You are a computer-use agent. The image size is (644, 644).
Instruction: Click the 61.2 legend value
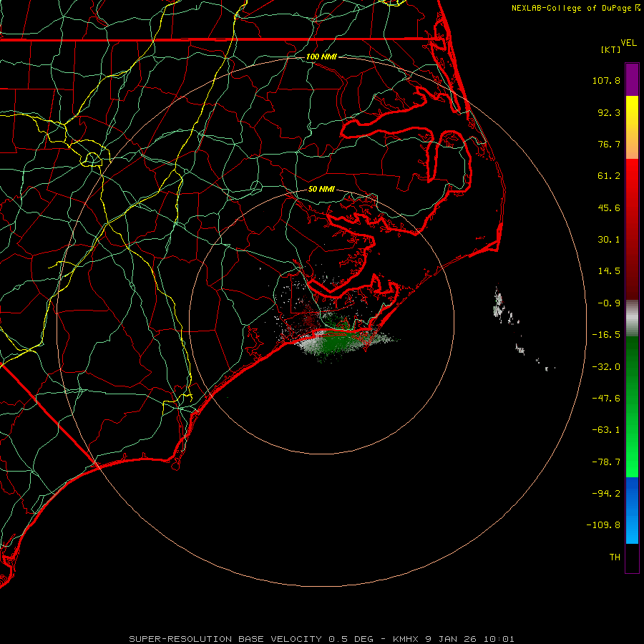point(609,176)
